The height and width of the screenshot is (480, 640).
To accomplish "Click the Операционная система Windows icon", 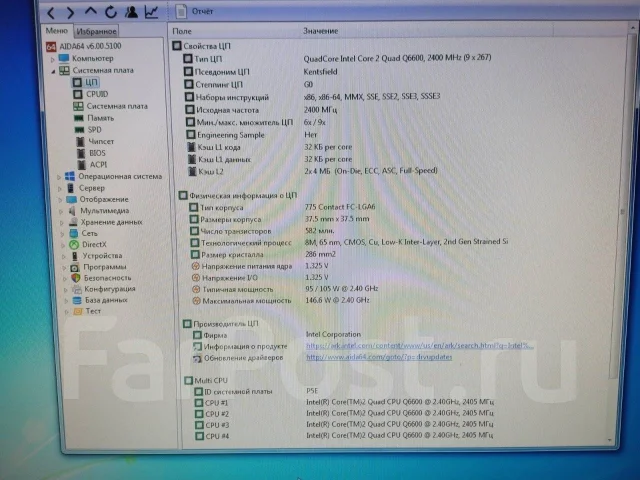I will tap(70, 176).
